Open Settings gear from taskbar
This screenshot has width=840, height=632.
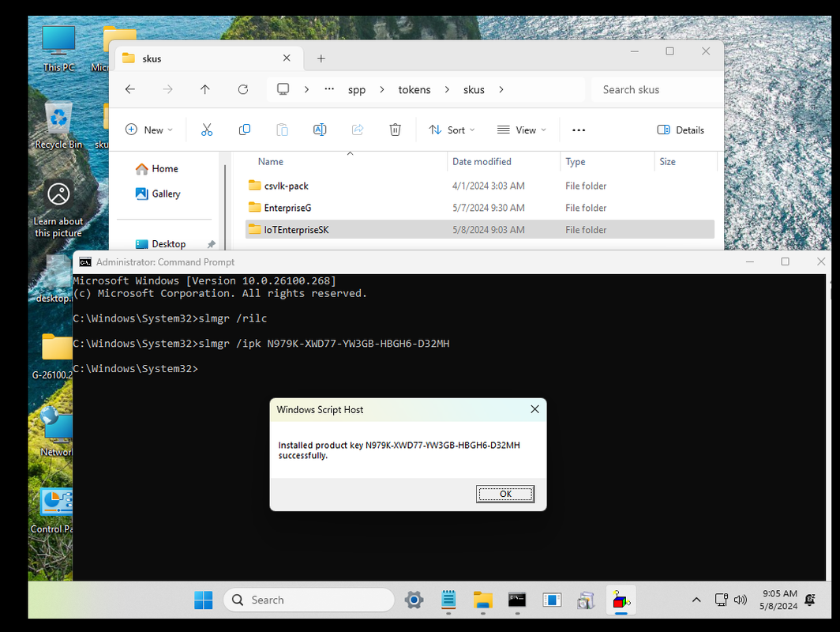click(x=414, y=600)
